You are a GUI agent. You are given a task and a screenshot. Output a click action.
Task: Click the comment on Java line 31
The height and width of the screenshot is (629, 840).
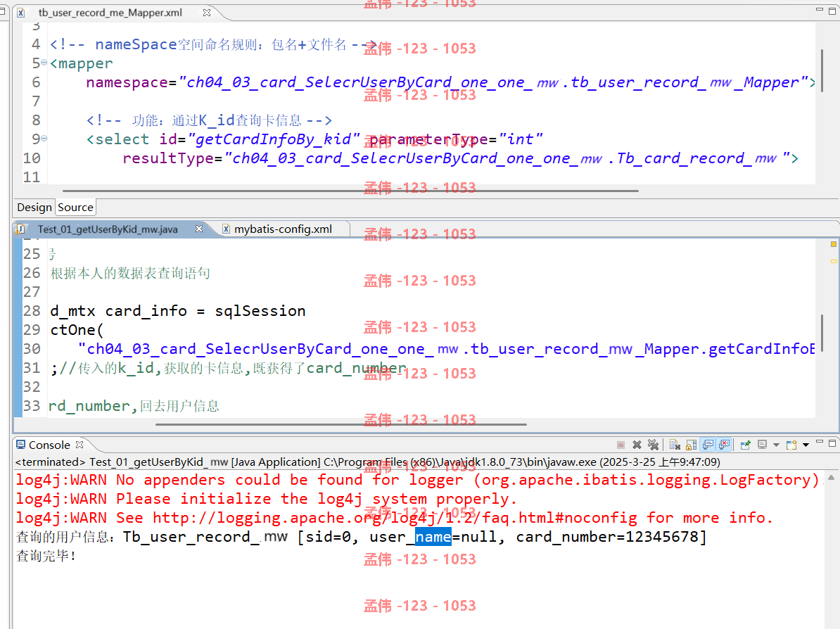pos(233,368)
